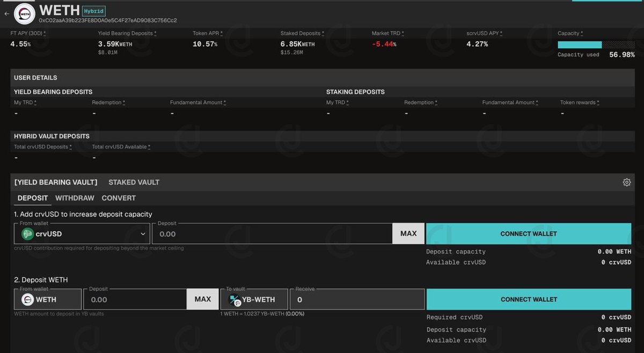Click the Capacity used progress bar

596,45
